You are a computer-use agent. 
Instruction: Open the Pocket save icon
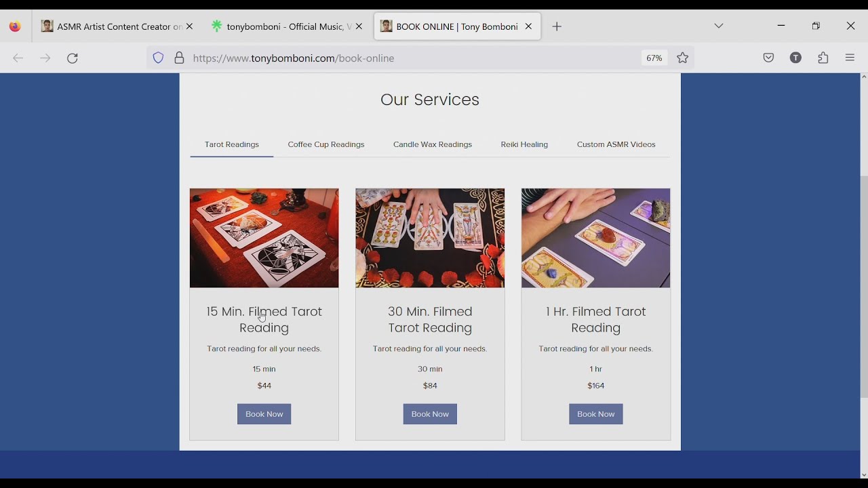768,58
